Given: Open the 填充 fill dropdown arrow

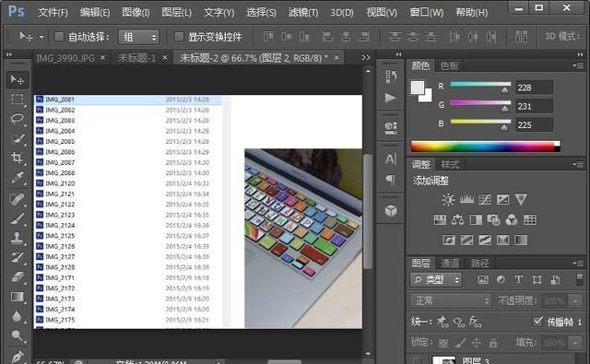Looking at the screenshot, I should [575, 343].
